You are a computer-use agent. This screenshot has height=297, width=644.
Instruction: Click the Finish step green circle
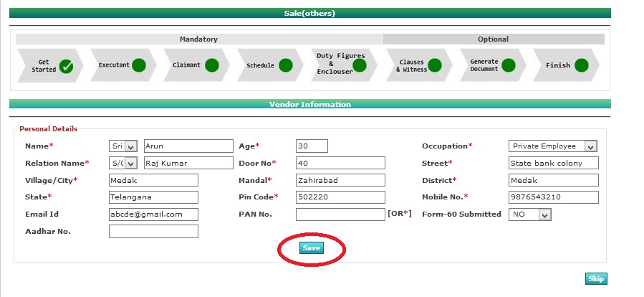click(x=581, y=65)
